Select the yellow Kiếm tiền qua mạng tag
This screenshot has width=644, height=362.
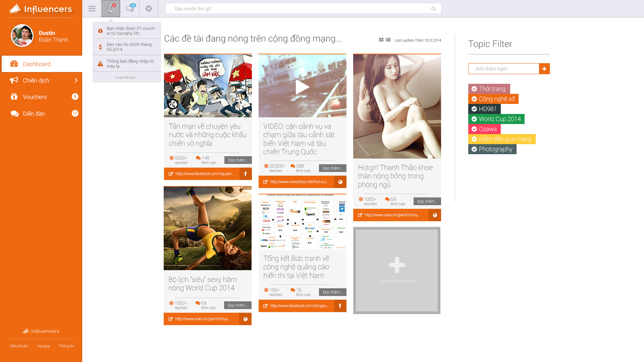coord(502,139)
